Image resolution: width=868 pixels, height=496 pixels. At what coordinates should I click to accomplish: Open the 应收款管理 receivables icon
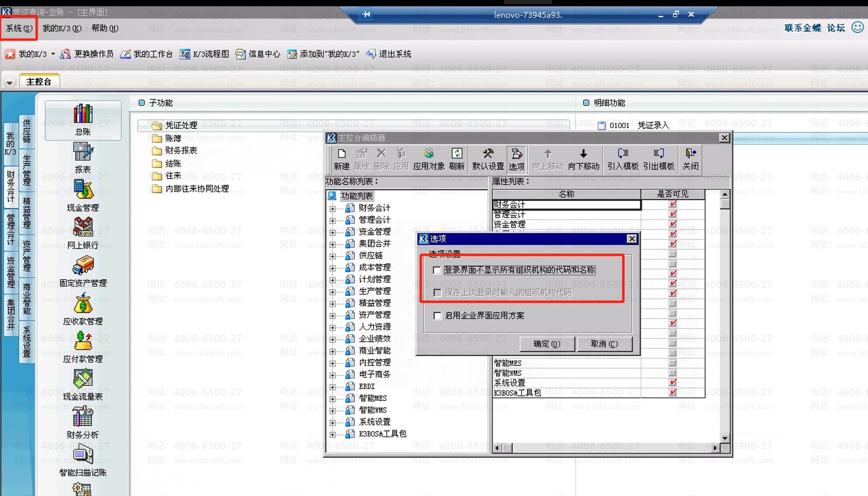[x=83, y=309]
